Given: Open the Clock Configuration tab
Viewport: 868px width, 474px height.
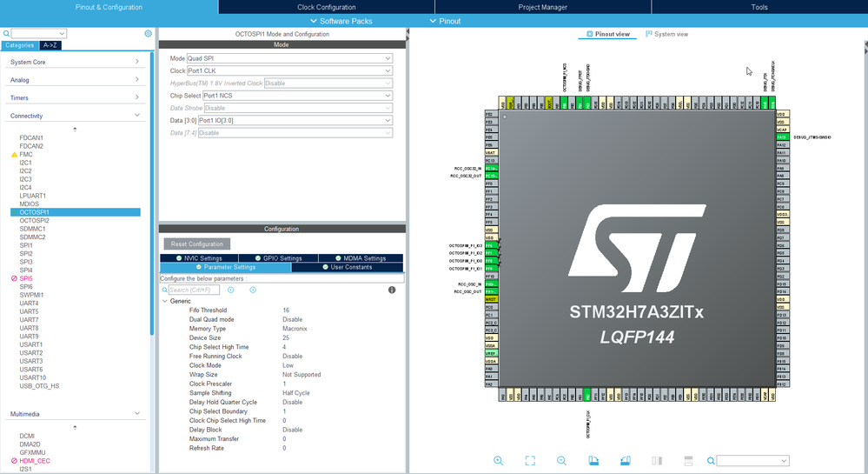Looking at the screenshot, I should (326, 7).
